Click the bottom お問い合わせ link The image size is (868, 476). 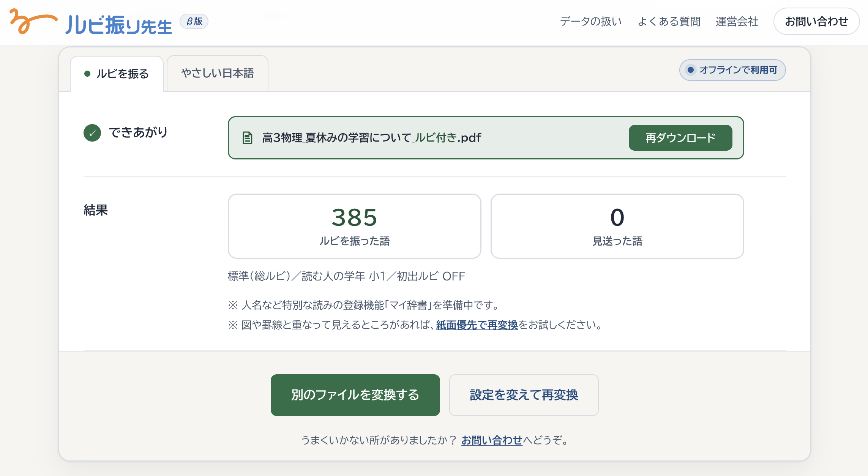click(x=492, y=440)
